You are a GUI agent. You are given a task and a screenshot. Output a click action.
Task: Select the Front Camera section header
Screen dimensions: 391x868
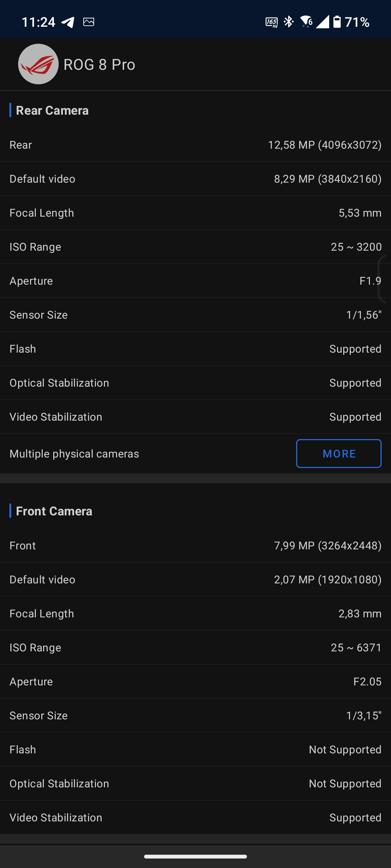[x=54, y=511]
